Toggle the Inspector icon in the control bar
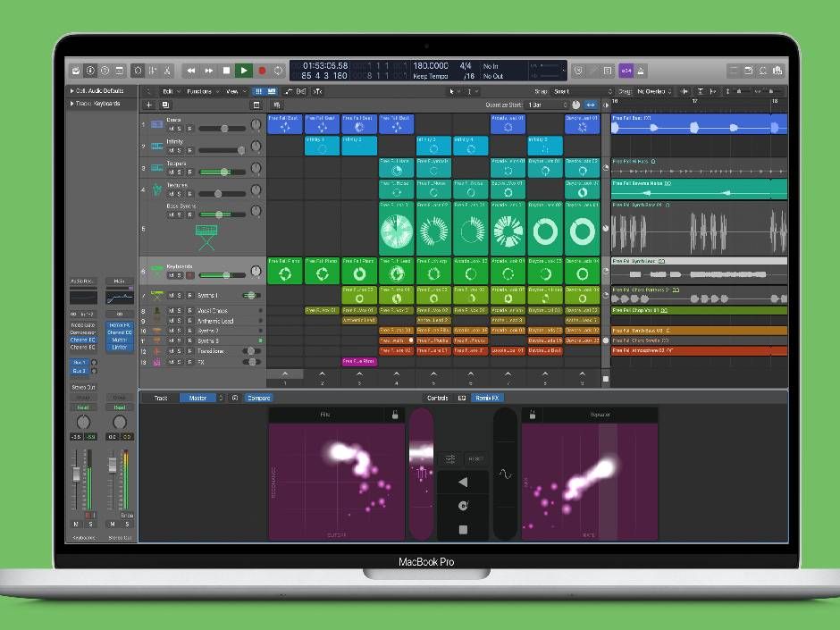This screenshot has width=840, height=630. (x=90, y=71)
